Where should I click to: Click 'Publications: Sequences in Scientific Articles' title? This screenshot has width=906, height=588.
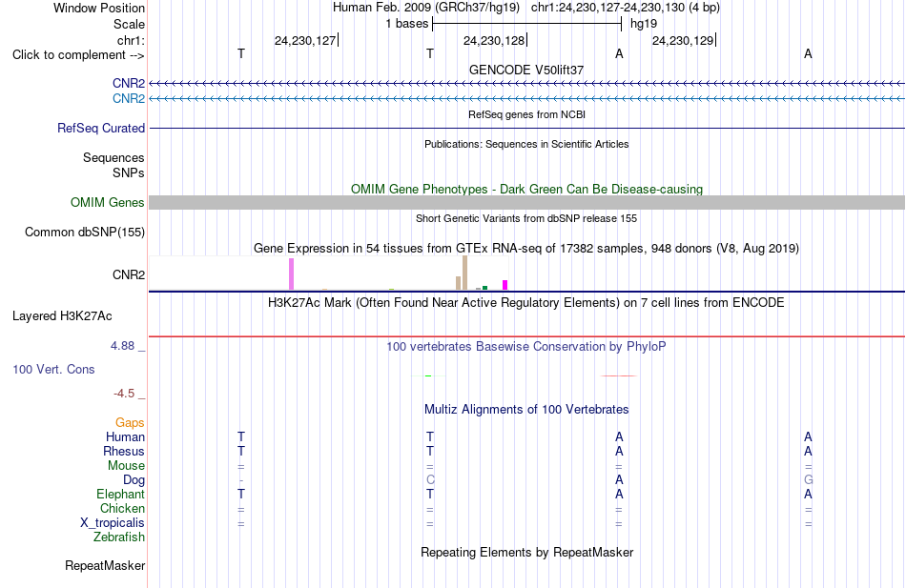(x=526, y=144)
